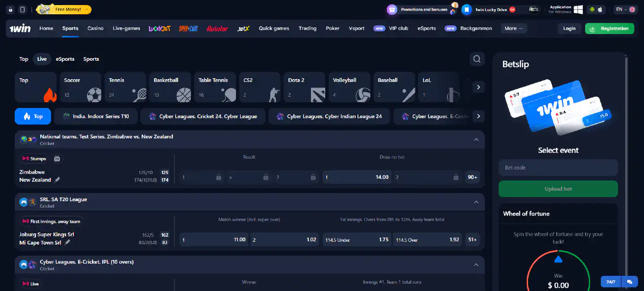Image resolution: width=644 pixels, height=291 pixels.
Task: Click the Bet code input field
Action: click(x=558, y=167)
